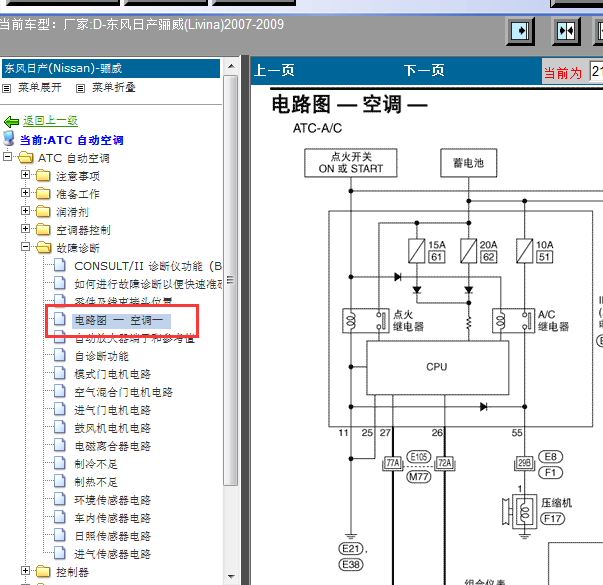Expand the 润滑剂 folder

click(x=25, y=210)
